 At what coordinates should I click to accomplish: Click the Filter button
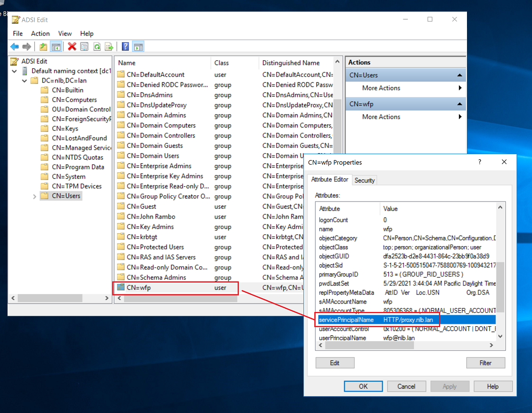tap(485, 363)
